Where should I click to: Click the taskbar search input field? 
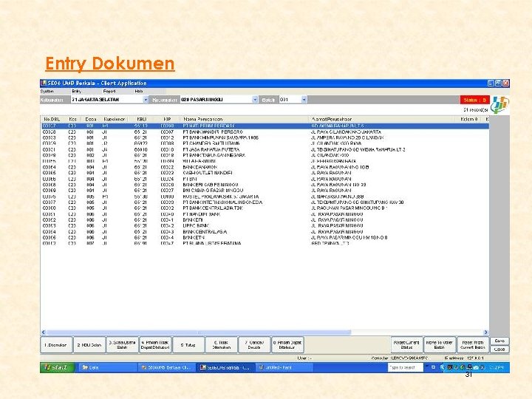(x=406, y=367)
